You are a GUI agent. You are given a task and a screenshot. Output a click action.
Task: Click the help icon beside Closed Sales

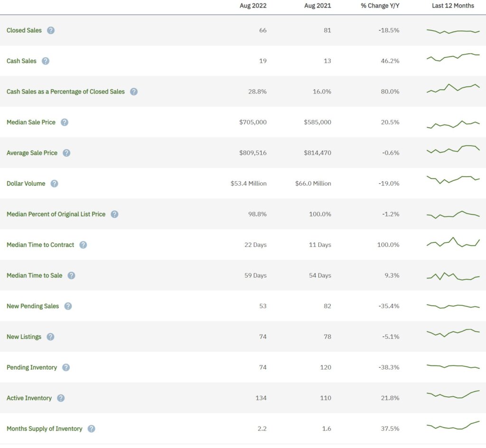(x=51, y=30)
